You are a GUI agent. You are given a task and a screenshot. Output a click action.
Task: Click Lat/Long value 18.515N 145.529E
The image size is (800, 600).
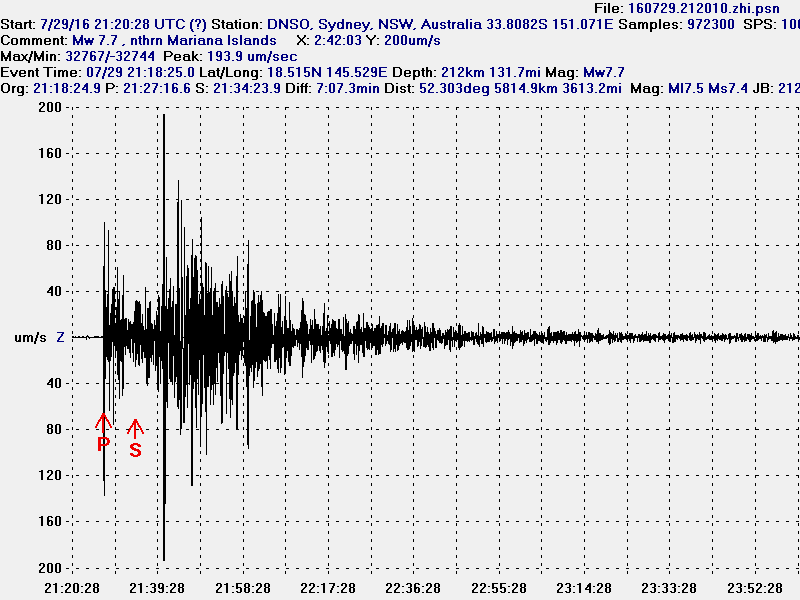tap(327, 72)
